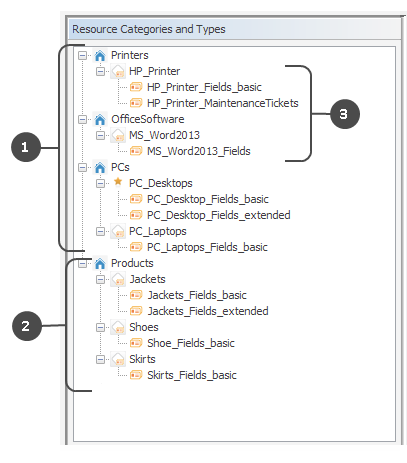
Task: Click the field icon for Jackets_Fields_extended
Action: click(136, 311)
